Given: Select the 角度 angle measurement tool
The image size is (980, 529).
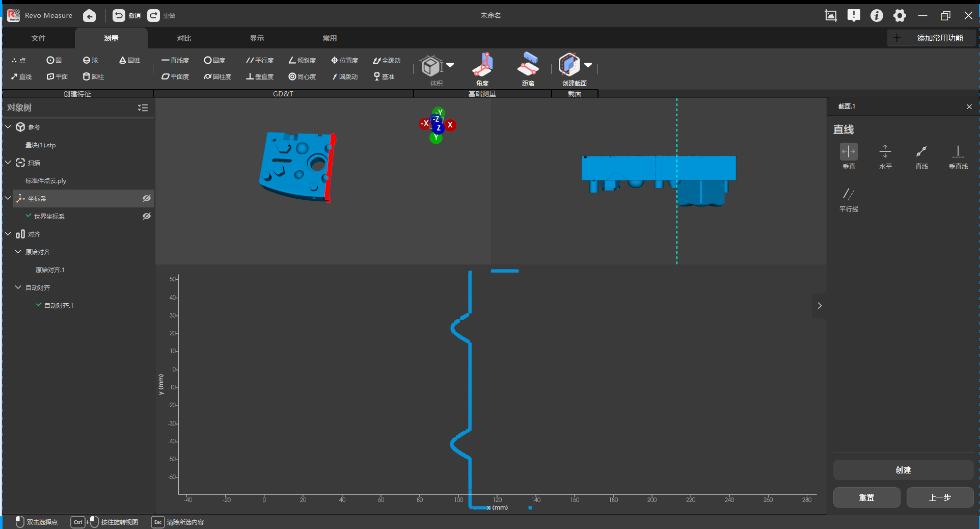Looking at the screenshot, I should 482,69.
